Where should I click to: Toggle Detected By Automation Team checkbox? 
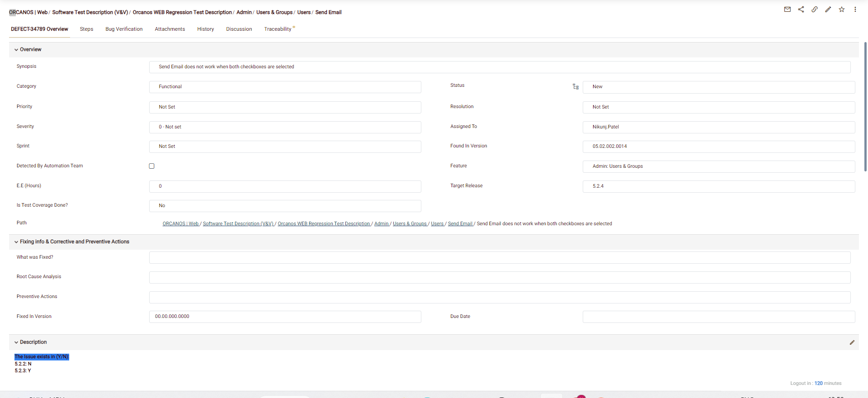click(x=152, y=166)
